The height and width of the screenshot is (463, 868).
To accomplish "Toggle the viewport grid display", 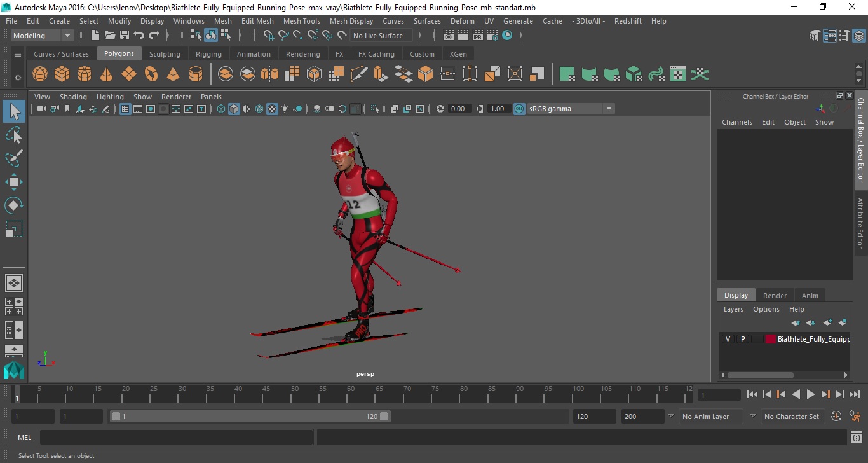I will (125, 109).
